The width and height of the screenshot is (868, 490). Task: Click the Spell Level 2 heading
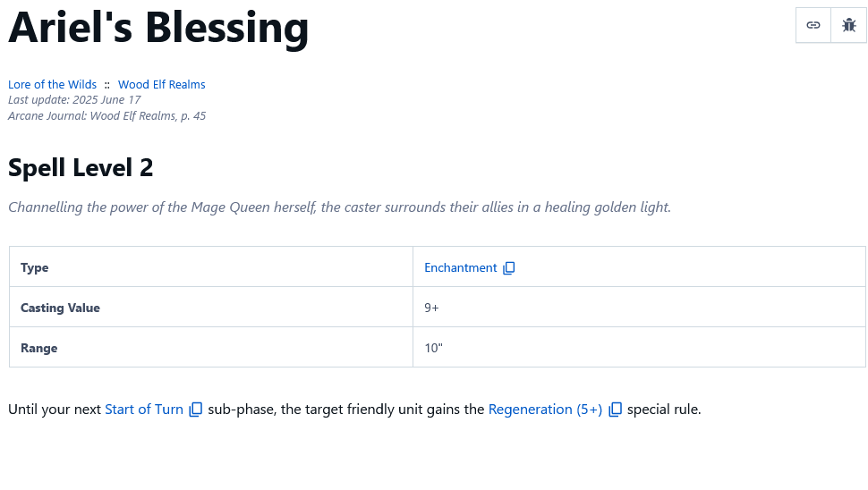point(81,167)
